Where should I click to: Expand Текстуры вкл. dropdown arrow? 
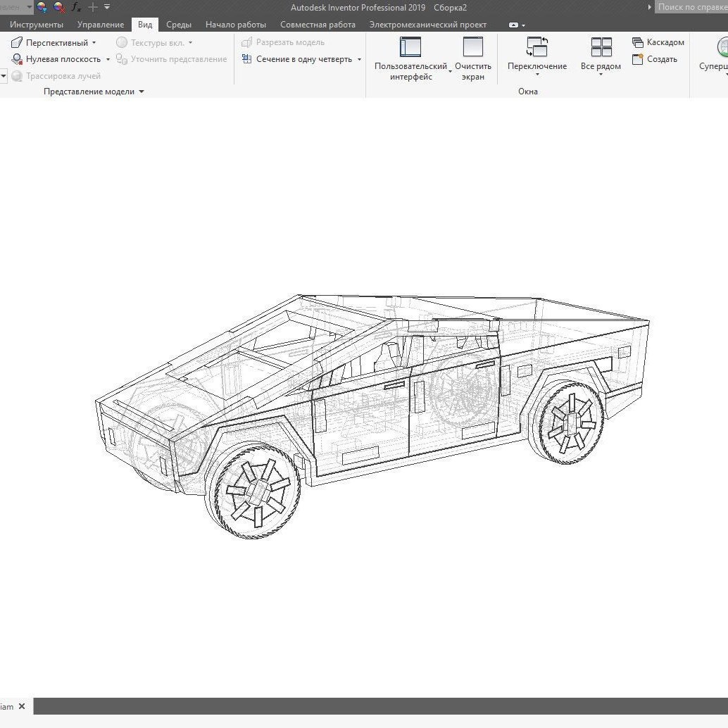tap(190, 43)
